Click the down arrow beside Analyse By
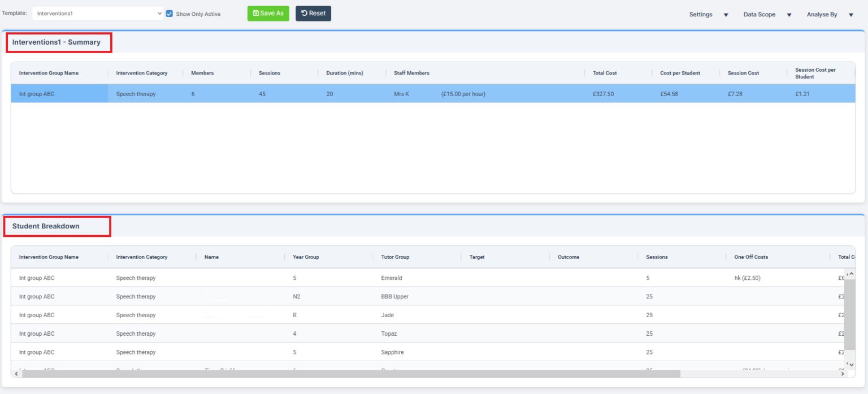The height and width of the screenshot is (394, 868). coord(851,14)
